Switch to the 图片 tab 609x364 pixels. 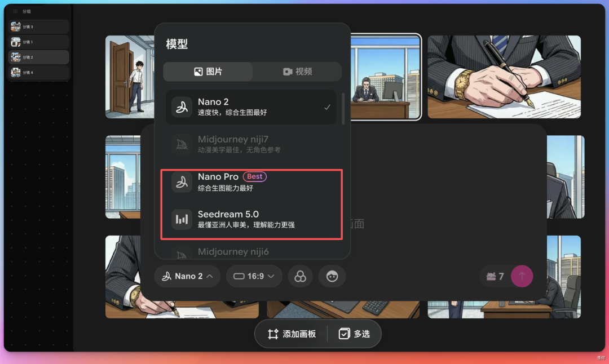coord(208,72)
